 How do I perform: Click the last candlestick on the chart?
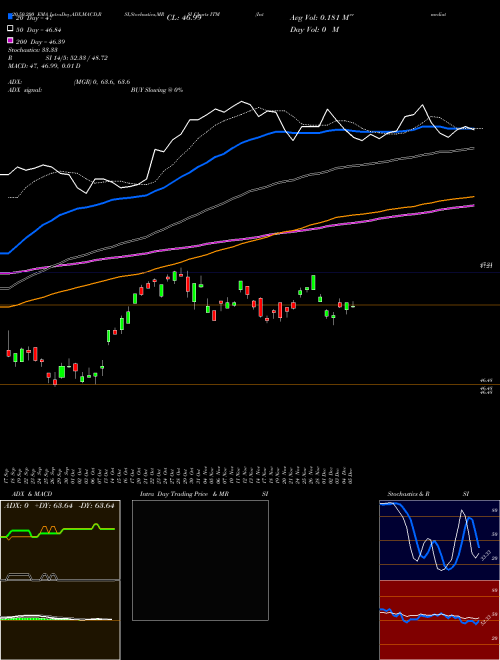click(353, 306)
